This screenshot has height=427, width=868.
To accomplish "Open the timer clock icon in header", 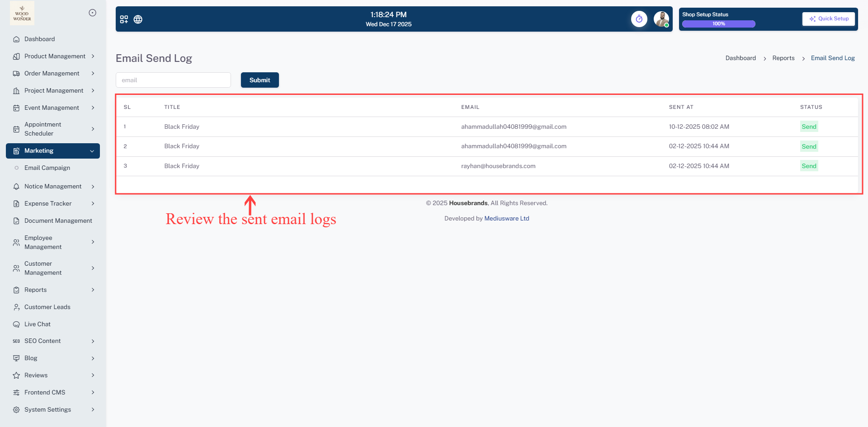I will (639, 19).
